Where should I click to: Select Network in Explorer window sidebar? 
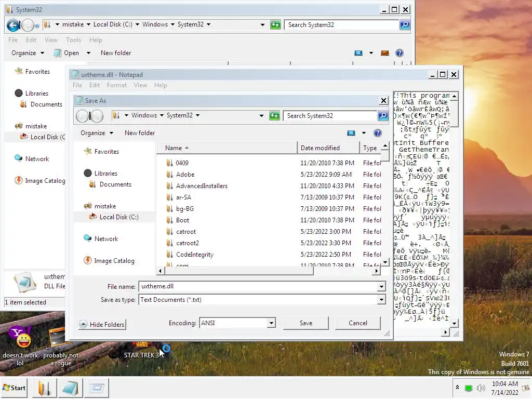[x=37, y=159]
